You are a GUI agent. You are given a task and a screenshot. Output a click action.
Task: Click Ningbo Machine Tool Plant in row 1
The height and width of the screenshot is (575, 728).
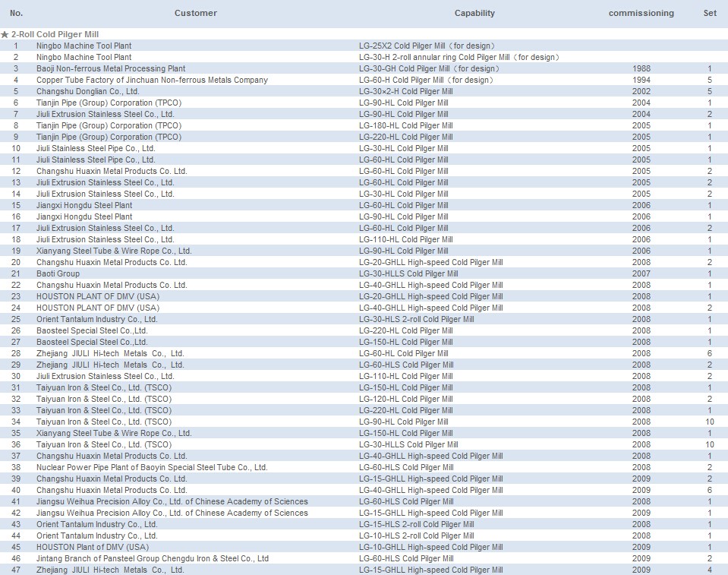[x=84, y=46]
